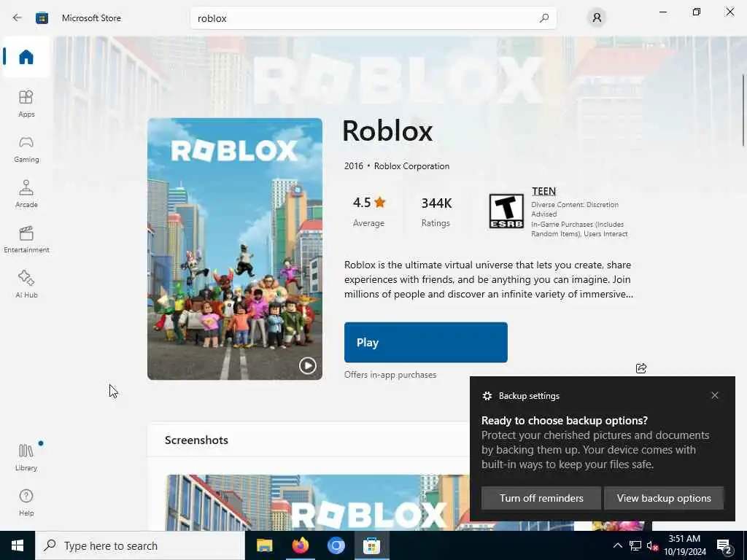The height and width of the screenshot is (560, 747).
Task: Close the Backup settings notification
Action: [715, 395]
